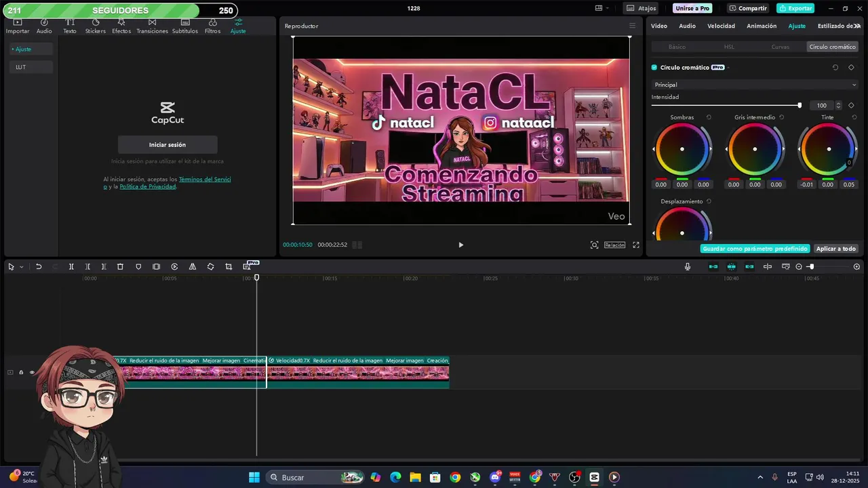Image resolution: width=868 pixels, height=488 pixels.
Task: Open the player hamburger menu
Action: [632, 26]
